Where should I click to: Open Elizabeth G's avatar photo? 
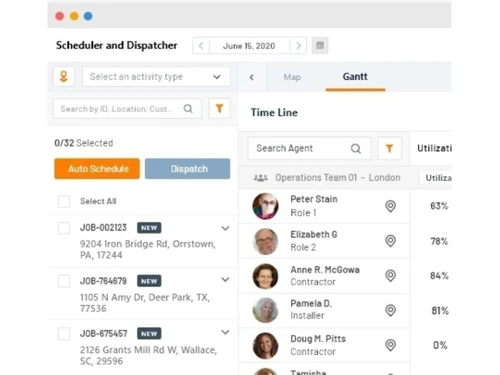point(265,241)
